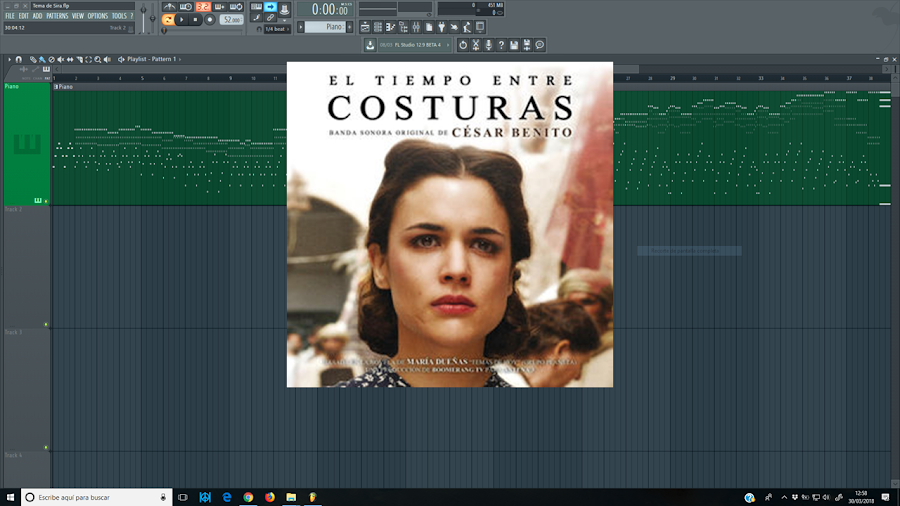Select the paint brush tool in playlist
The image size is (900, 506).
tap(42, 59)
